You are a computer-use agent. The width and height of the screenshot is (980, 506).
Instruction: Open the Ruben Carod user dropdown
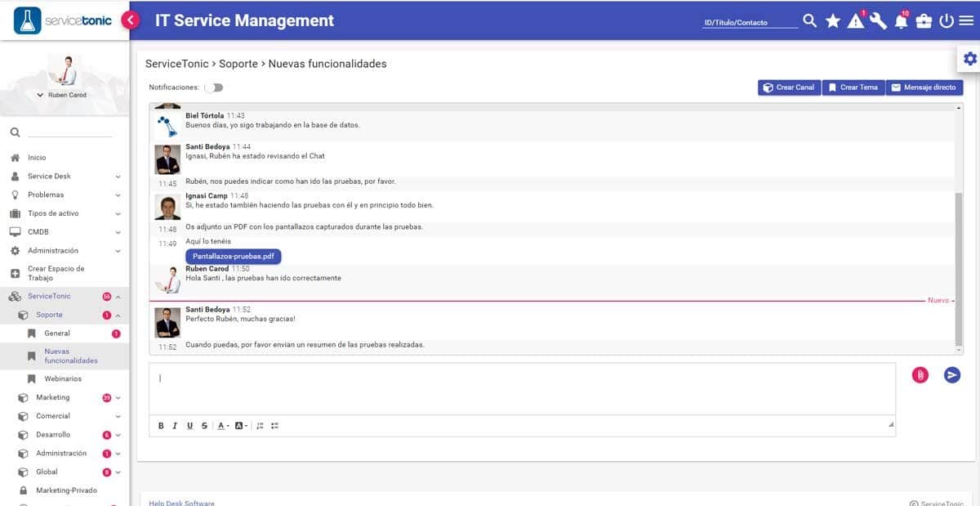pyautogui.click(x=62, y=95)
